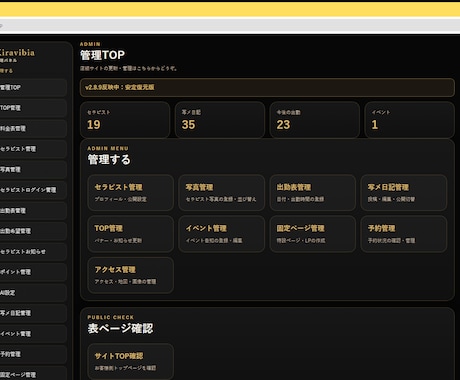Open 料金表管理 in the sidebar
Viewport: 460px width, 380px height.
click(x=33, y=129)
